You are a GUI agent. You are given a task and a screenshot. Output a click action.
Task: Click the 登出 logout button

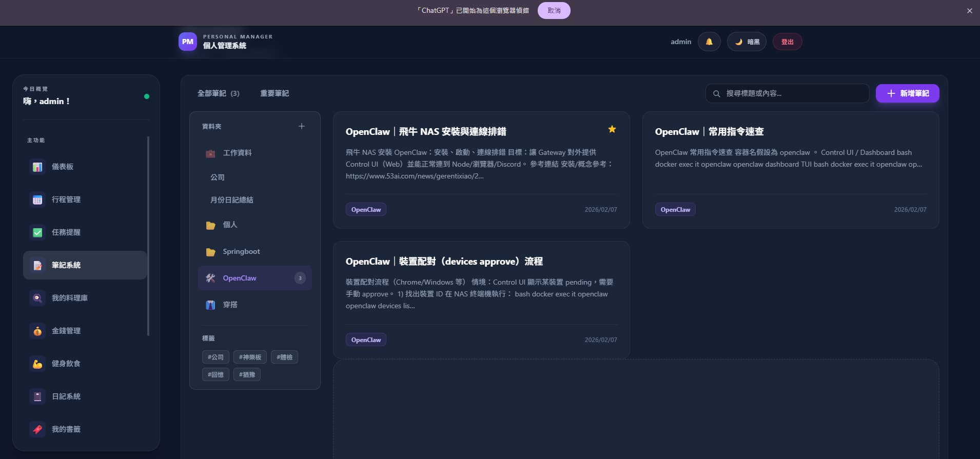[788, 42]
